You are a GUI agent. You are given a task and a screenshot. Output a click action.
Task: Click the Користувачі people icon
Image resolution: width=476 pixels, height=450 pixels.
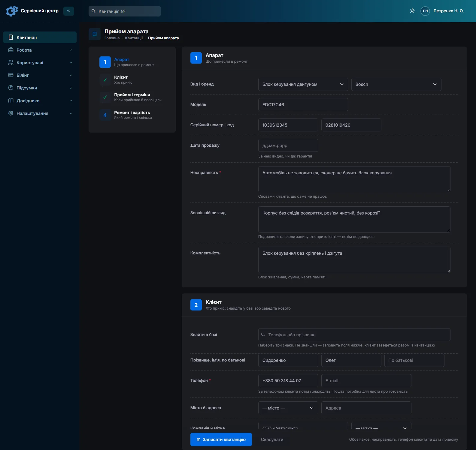(11, 62)
